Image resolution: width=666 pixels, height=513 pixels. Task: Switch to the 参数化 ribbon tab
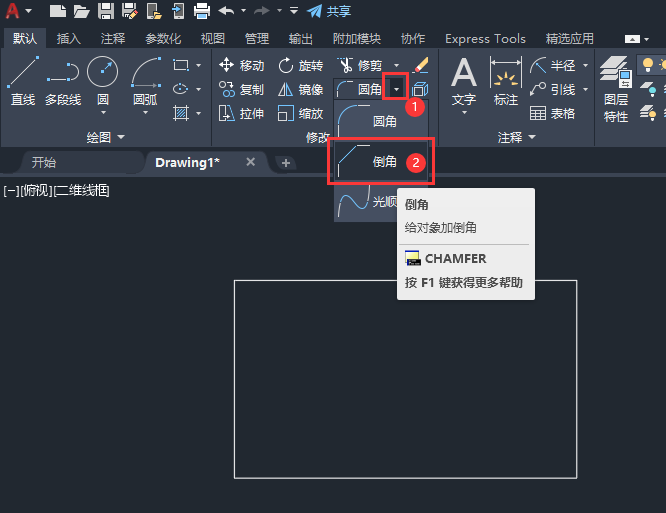(163, 39)
